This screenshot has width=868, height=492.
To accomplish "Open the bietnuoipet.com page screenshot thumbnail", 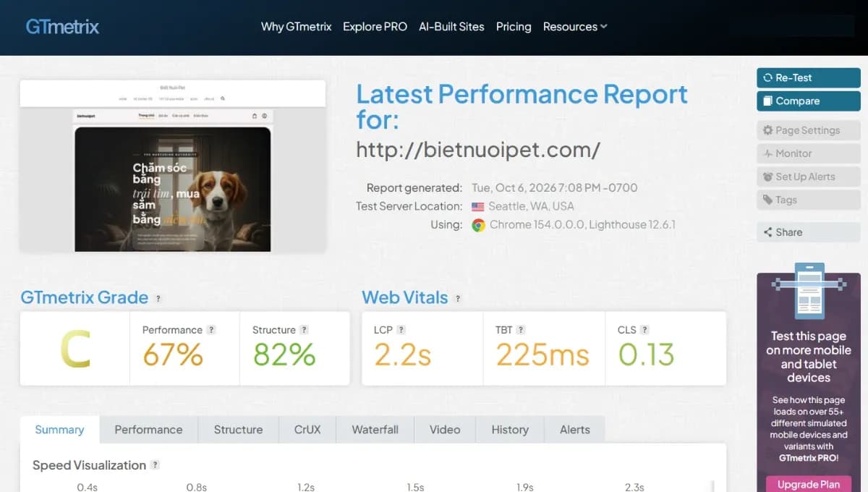I will (173, 166).
